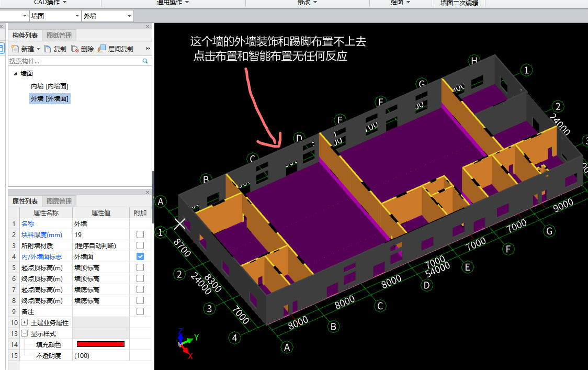Image resolution: width=588 pixels, height=370 pixels.
Task: Click the 墙面二次编辑 ribbon group label
Action: click(x=459, y=3)
